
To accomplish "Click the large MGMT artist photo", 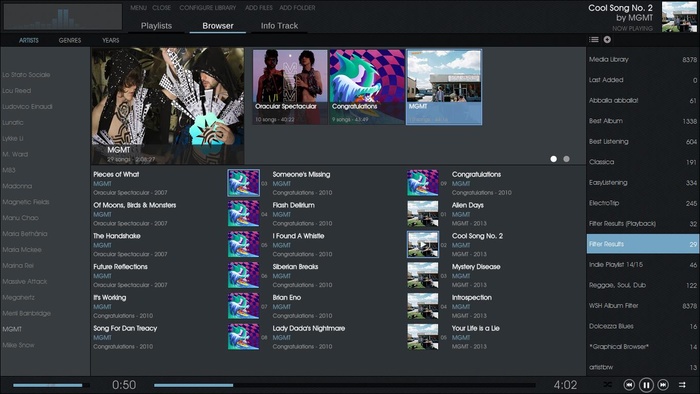I will point(168,106).
